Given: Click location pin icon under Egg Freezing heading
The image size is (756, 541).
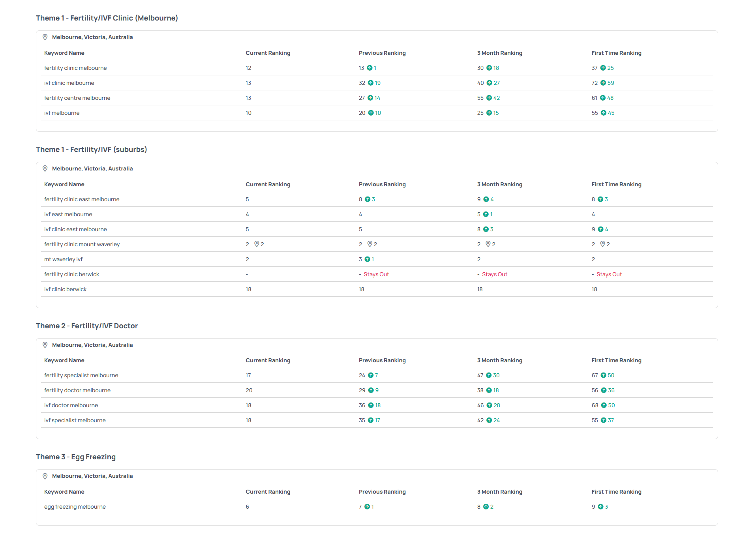Looking at the screenshot, I should pos(45,476).
